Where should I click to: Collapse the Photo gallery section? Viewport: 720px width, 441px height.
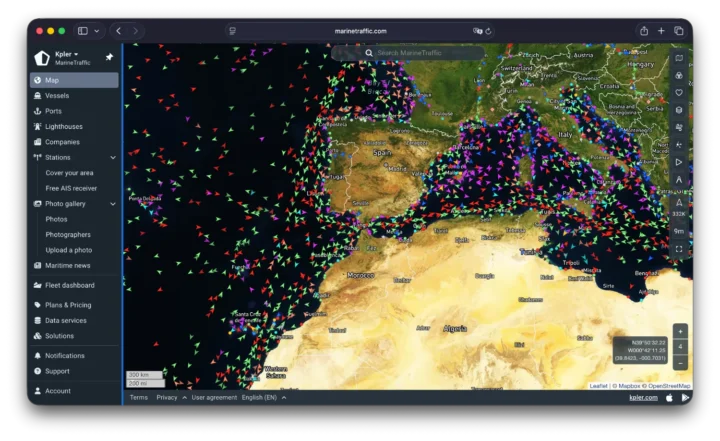113,204
